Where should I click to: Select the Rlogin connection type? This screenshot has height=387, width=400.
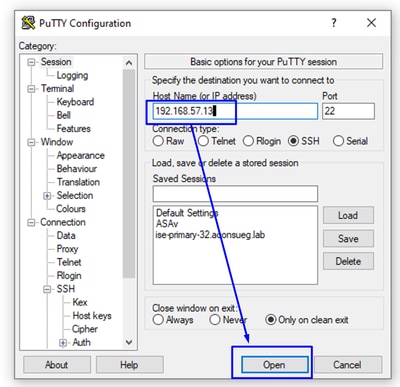262,141
